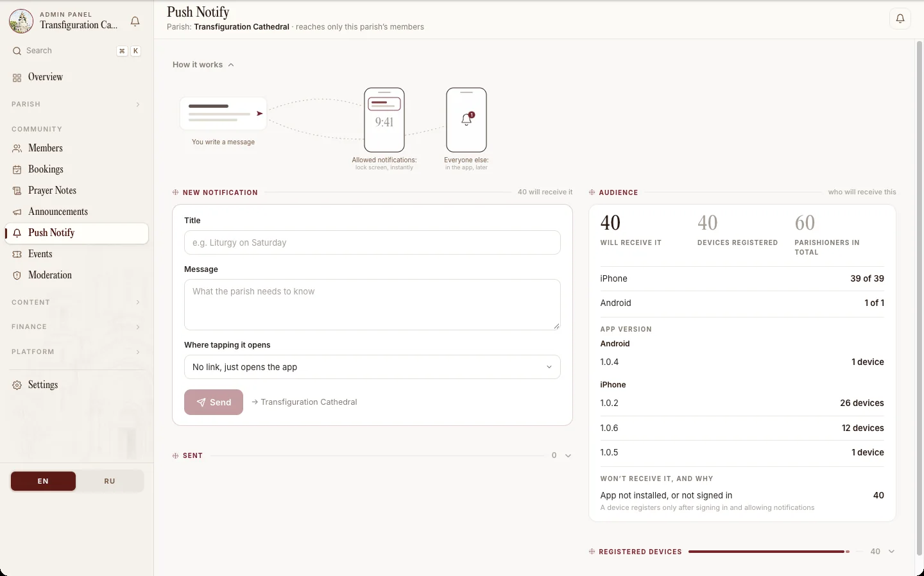Click the top-right notification bell button
924x576 pixels.
(900, 19)
